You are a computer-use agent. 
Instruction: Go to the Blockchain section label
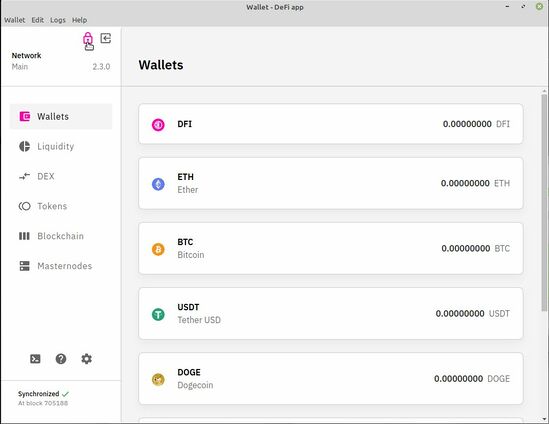coord(61,236)
